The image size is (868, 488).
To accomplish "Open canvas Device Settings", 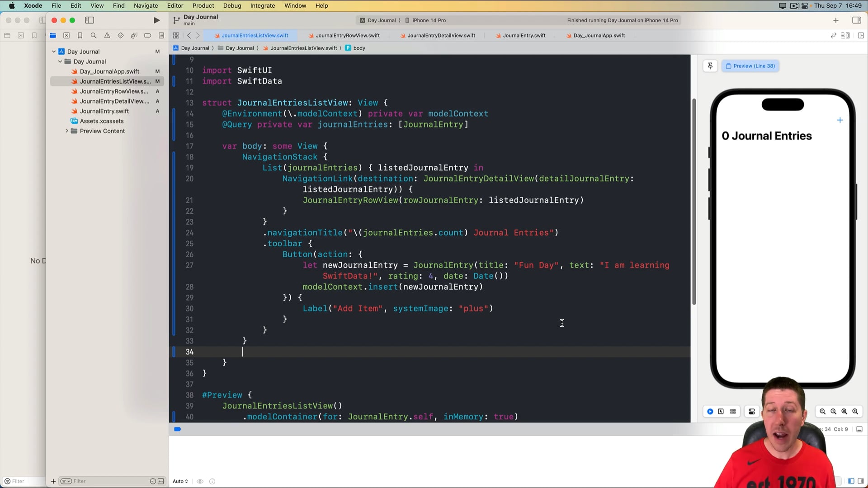I will click(x=752, y=412).
